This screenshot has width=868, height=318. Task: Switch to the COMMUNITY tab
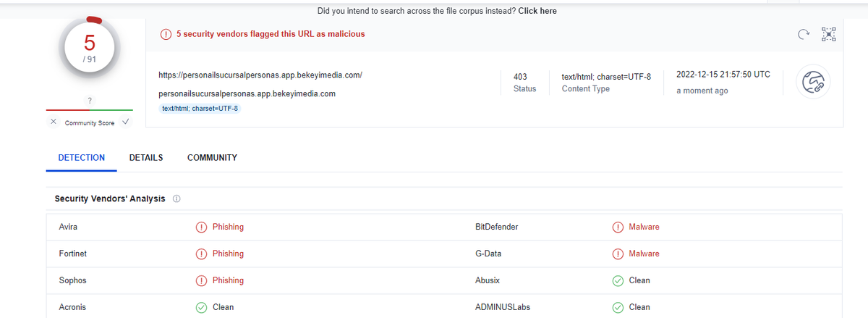[212, 157]
